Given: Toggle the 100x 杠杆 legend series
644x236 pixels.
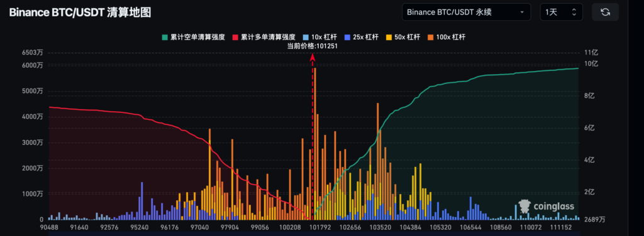Looking at the screenshot, I should 447,37.
